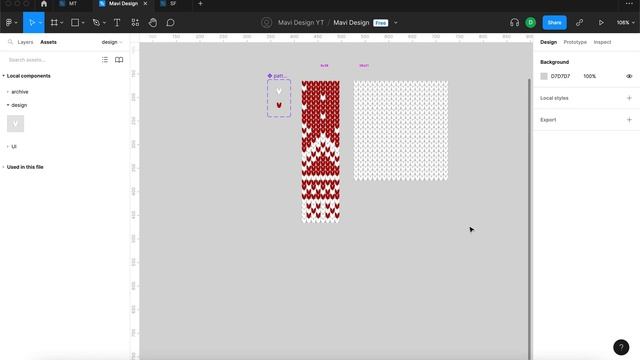Switch to the Assets tab
The width and height of the screenshot is (640, 360).
pos(48,42)
